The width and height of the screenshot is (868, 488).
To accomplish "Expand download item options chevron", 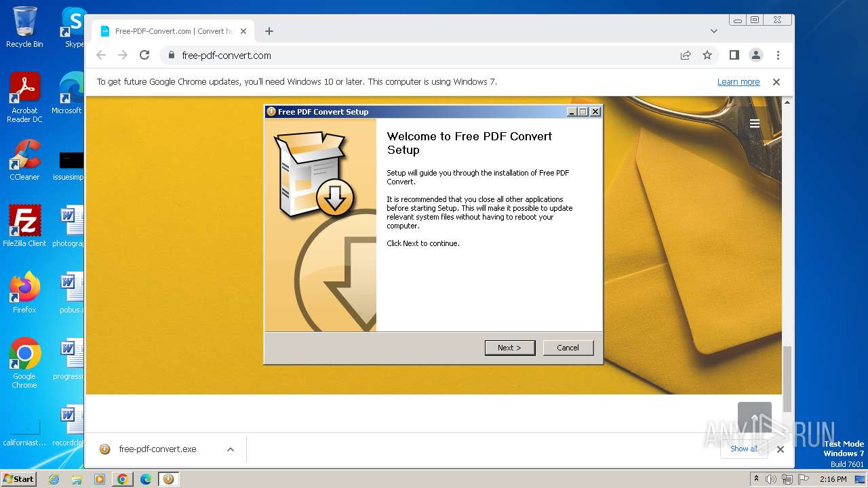I will (x=231, y=449).
